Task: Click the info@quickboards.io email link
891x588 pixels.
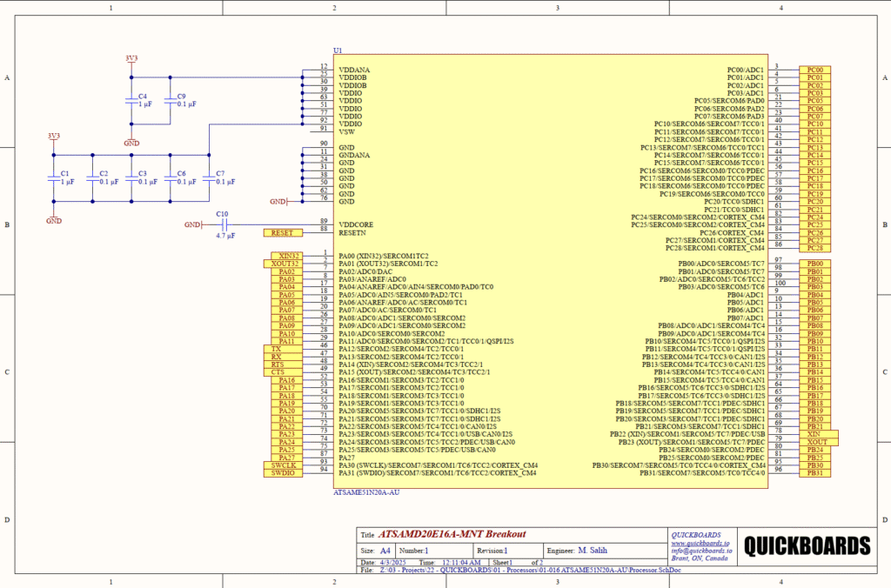Action: coord(700,550)
